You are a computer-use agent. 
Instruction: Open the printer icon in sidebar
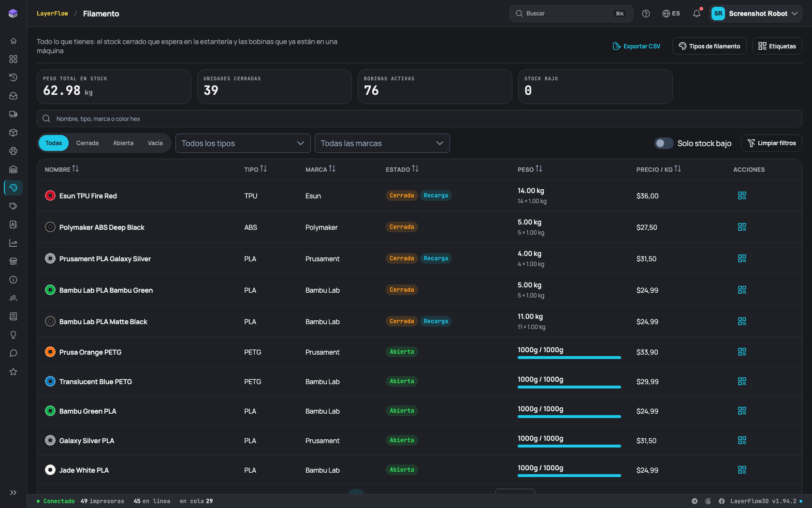[x=14, y=151]
